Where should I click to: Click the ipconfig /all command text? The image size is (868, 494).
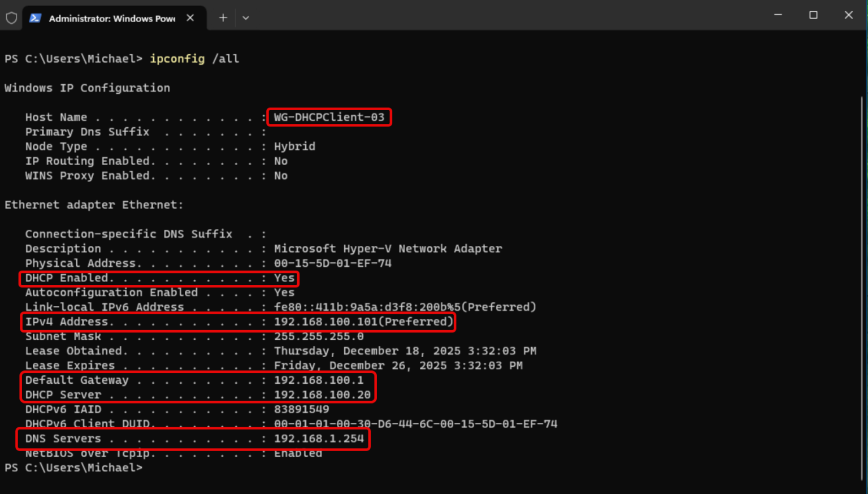[x=194, y=58]
